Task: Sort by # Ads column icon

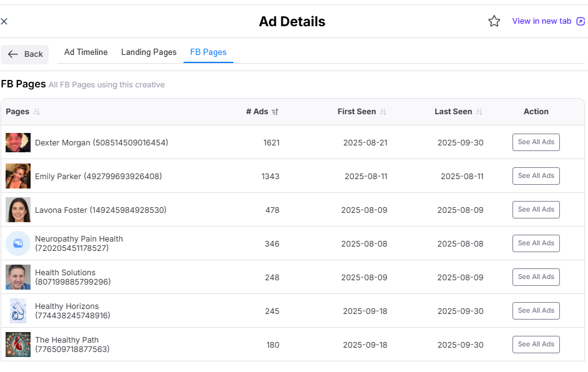Action: coord(275,112)
